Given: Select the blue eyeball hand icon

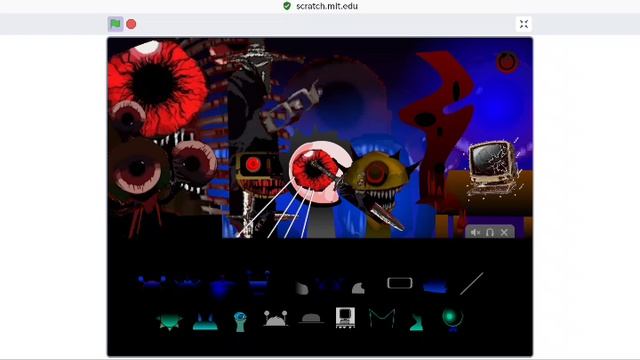Looking at the screenshot, I should [240, 321].
